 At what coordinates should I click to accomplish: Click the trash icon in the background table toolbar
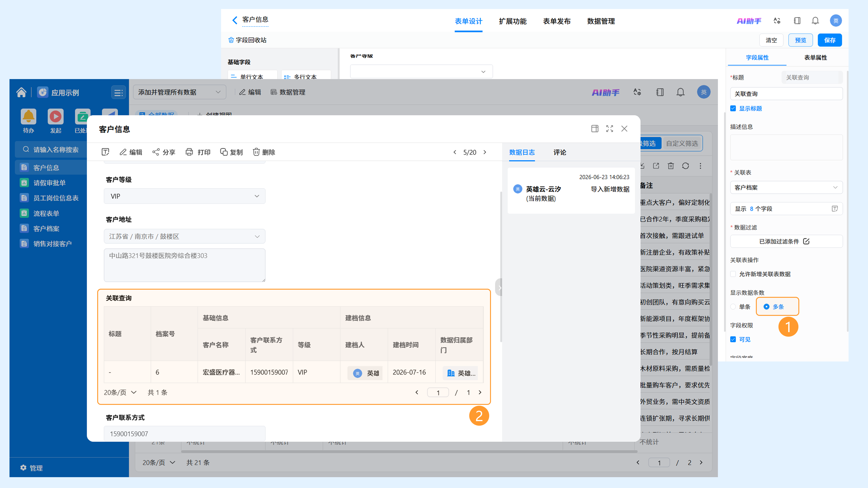point(671,166)
